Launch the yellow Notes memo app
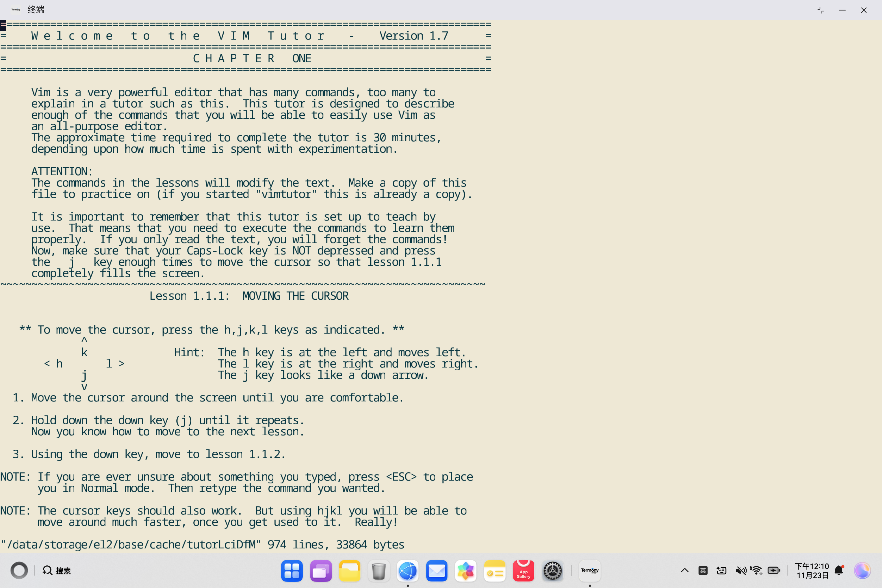 pyautogui.click(x=494, y=571)
